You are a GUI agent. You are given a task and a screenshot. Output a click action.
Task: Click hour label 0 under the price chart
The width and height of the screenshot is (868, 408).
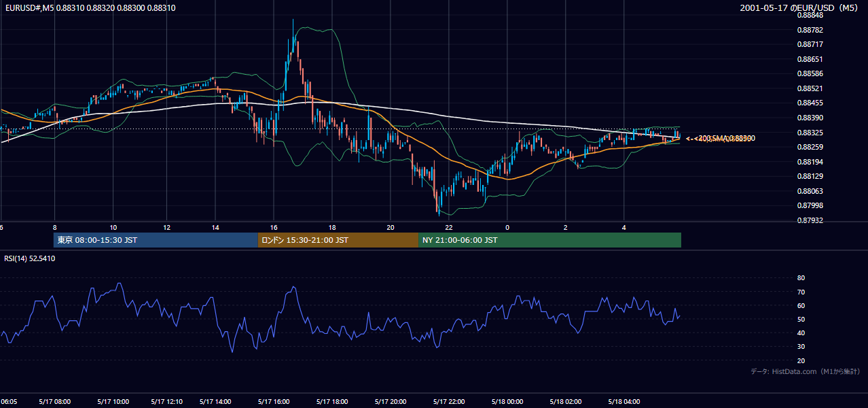tap(507, 227)
